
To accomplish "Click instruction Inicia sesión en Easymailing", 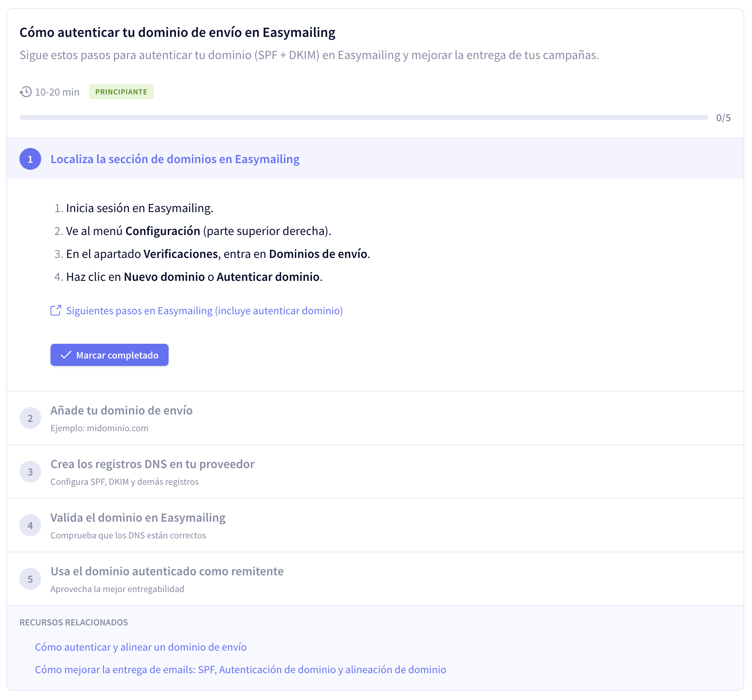I will 139,208.
